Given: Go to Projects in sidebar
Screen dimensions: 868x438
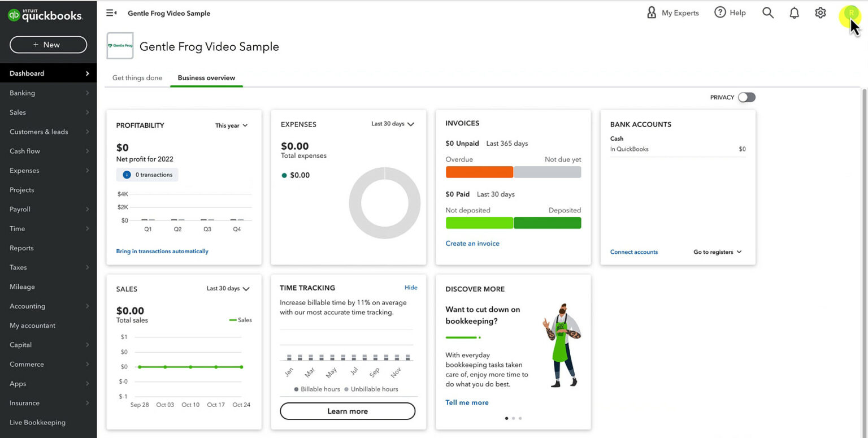Looking at the screenshot, I should tap(49, 190).
